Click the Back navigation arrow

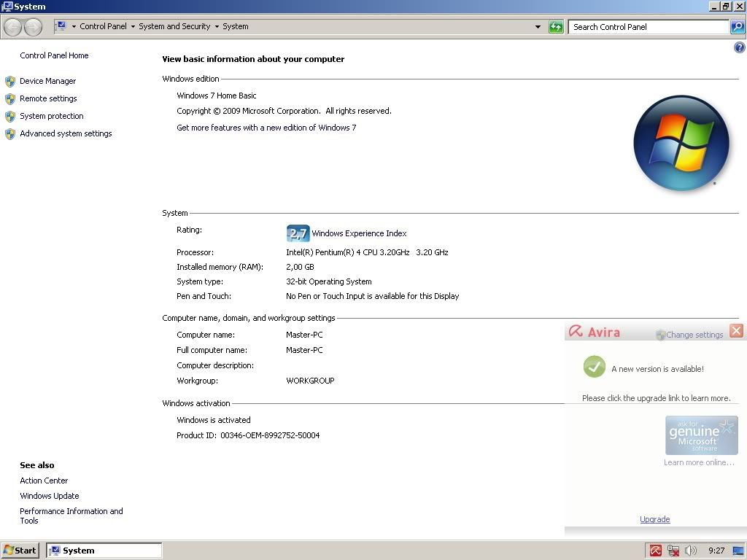13,27
